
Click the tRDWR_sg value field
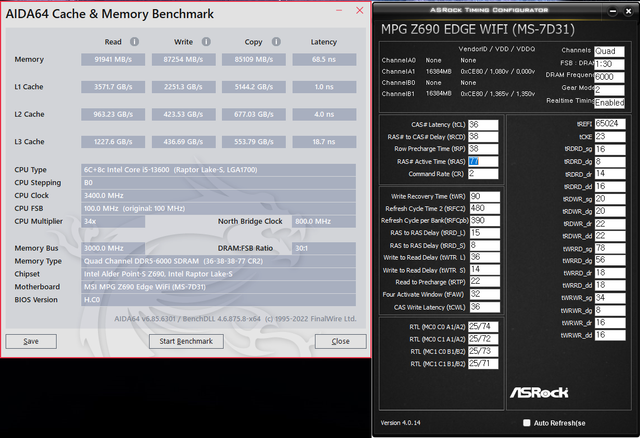coord(610,199)
